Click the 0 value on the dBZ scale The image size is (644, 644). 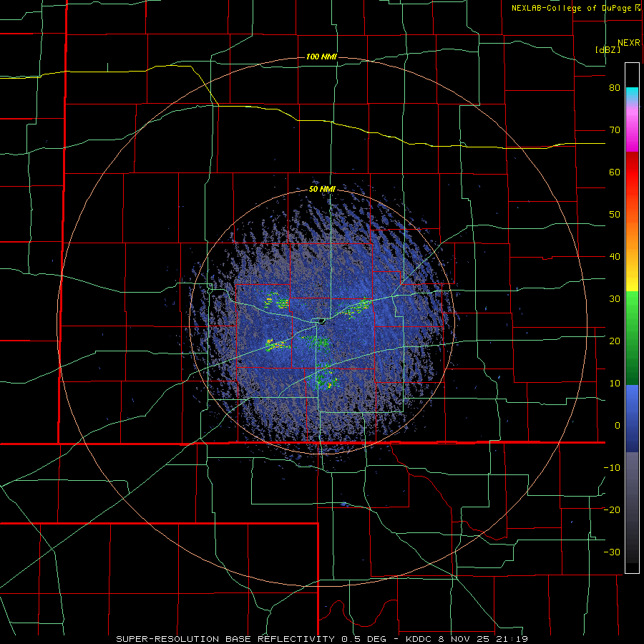point(618,426)
